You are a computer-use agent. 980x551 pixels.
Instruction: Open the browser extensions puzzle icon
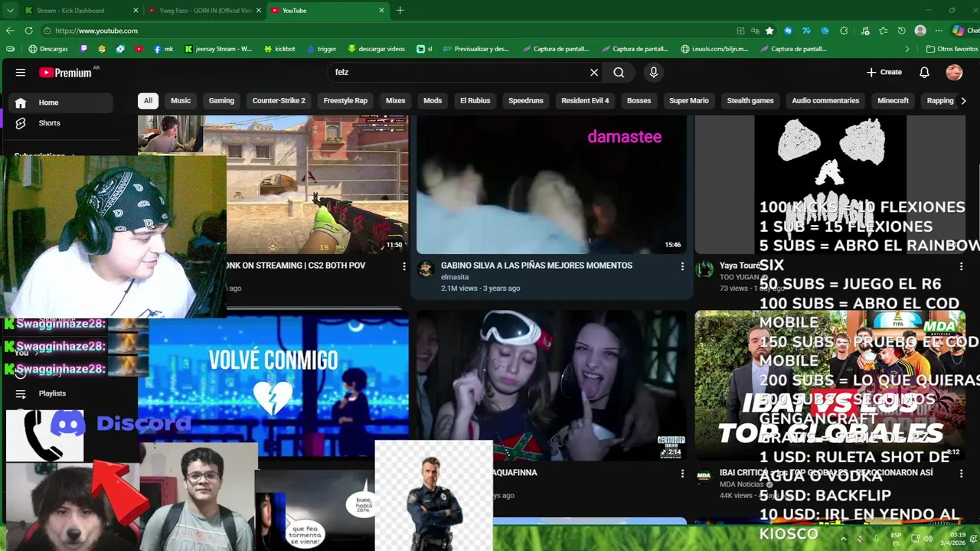click(x=844, y=31)
